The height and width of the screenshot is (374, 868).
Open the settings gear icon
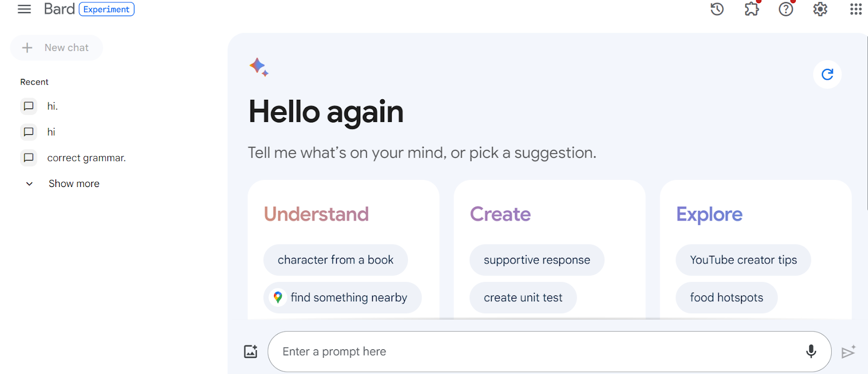click(x=820, y=9)
